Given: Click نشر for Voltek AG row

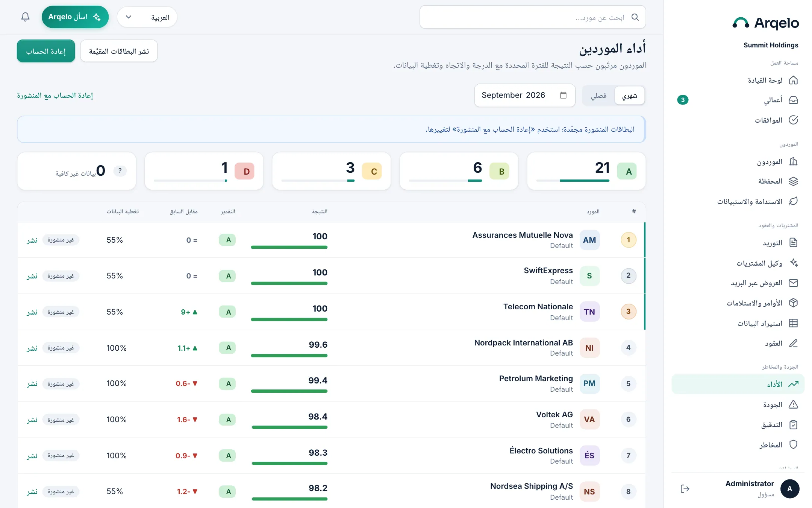Looking at the screenshot, I should [x=32, y=420].
